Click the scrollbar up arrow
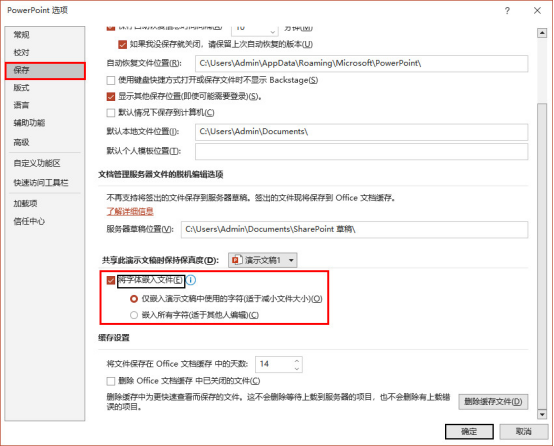Viewport: 554px width, 446px height. pos(542,33)
